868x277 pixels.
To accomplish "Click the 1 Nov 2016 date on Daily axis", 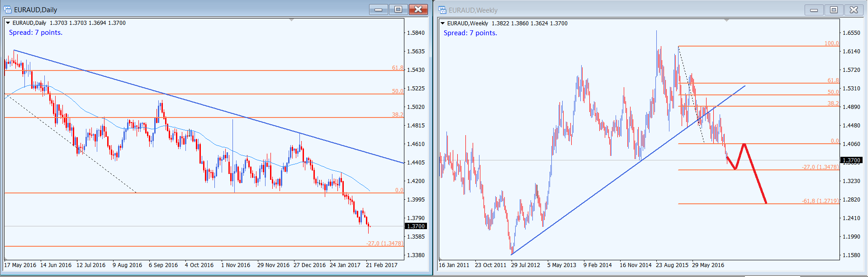I will [x=236, y=265].
